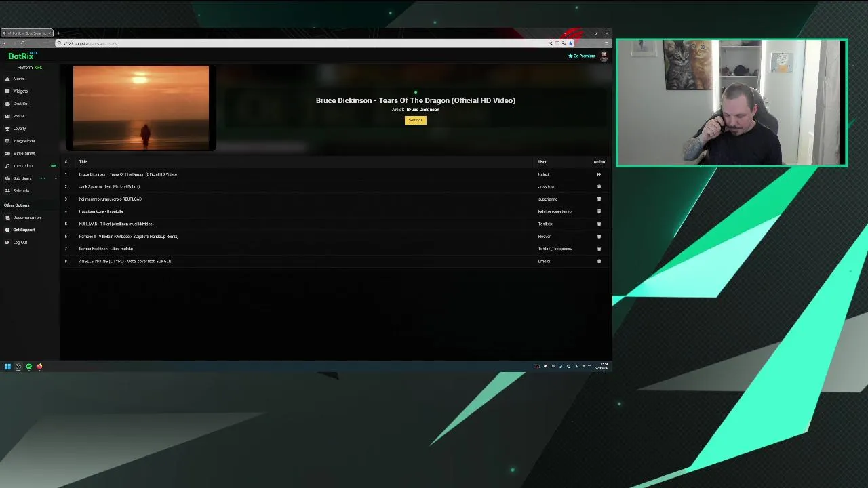The width and height of the screenshot is (868, 488).
Task: Click user name superjanne
Action: pos(547,199)
